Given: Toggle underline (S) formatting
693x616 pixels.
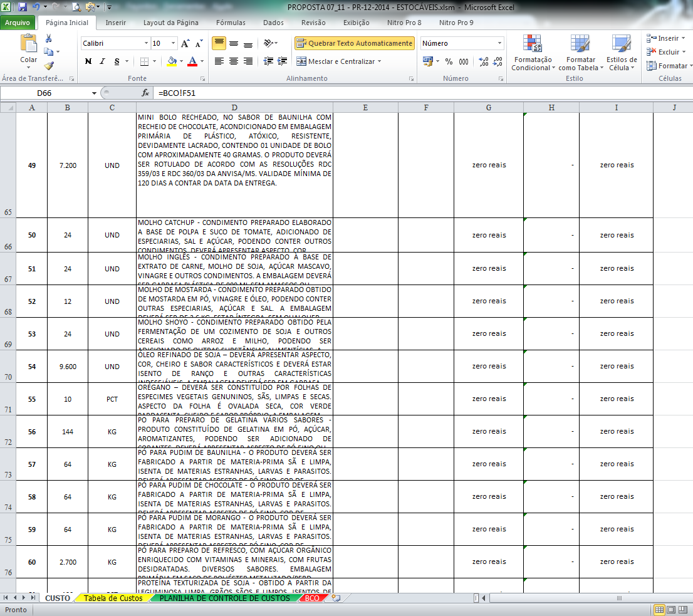Looking at the screenshot, I should (117, 61).
